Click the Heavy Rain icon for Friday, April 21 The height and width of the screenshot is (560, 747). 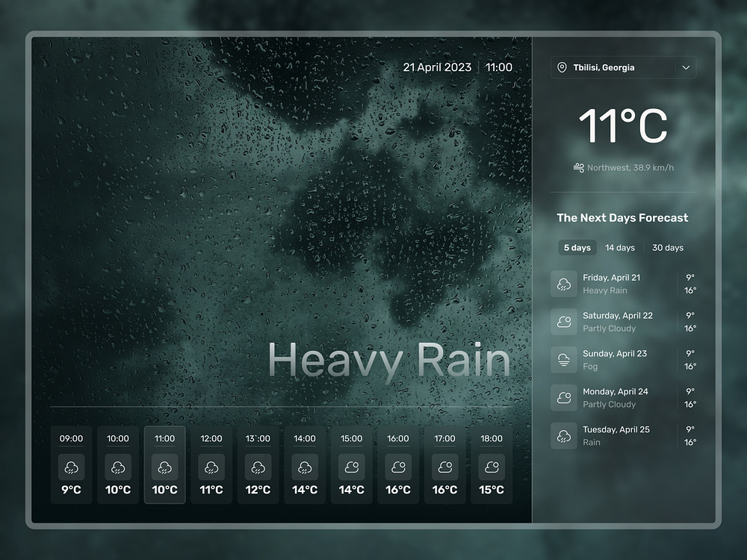pos(564,284)
